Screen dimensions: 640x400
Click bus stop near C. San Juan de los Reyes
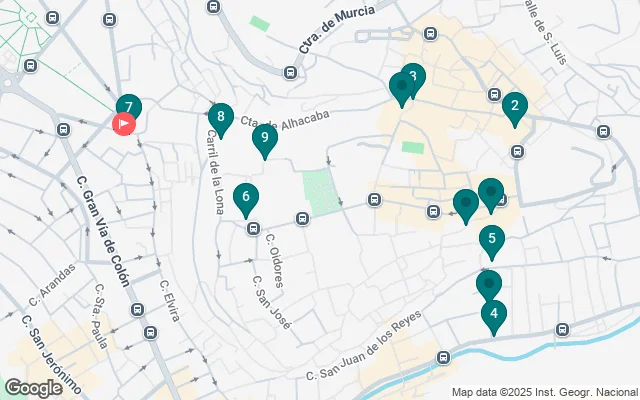pyautogui.click(x=443, y=358)
